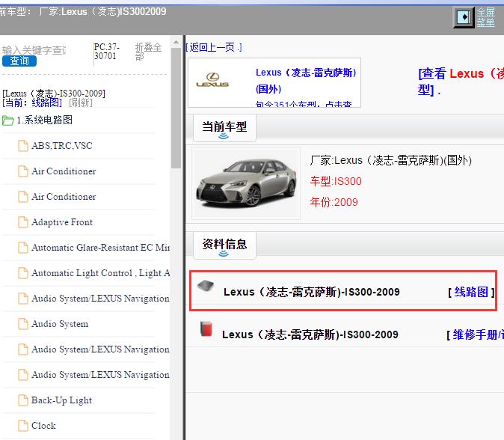This screenshot has height=440, width=504.
Task: Click the 资料信息 section tab
Action: (224, 245)
